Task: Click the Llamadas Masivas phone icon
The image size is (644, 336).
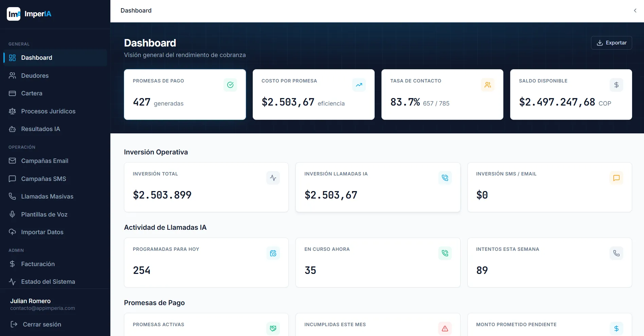Action: [12, 197]
